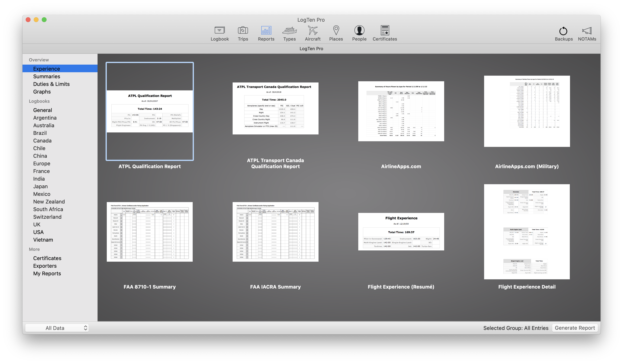Select the ATPL Qualification Report thumbnail
The height and width of the screenshot is (364, 623).
click(x=150, y=111)
